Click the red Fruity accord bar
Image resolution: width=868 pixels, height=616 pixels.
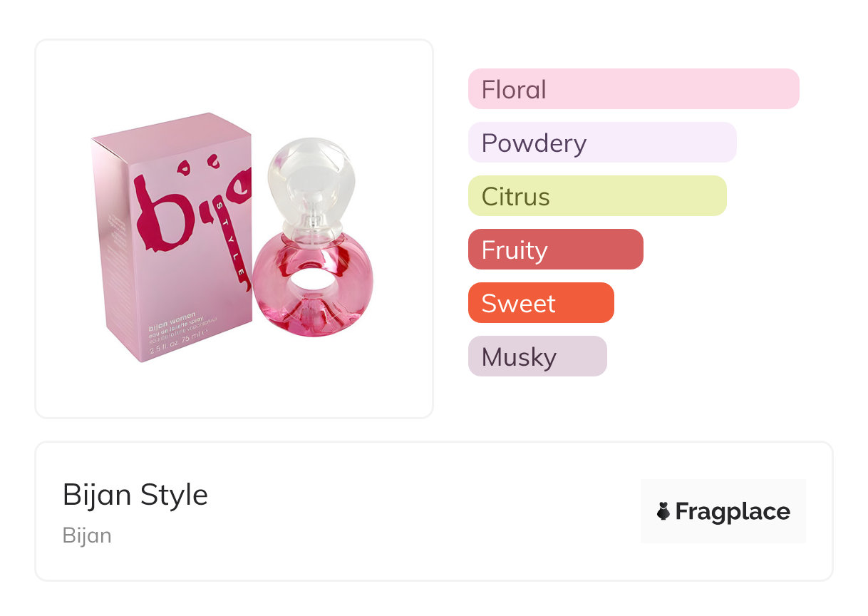pyautogui.click(x=556, y=250)
